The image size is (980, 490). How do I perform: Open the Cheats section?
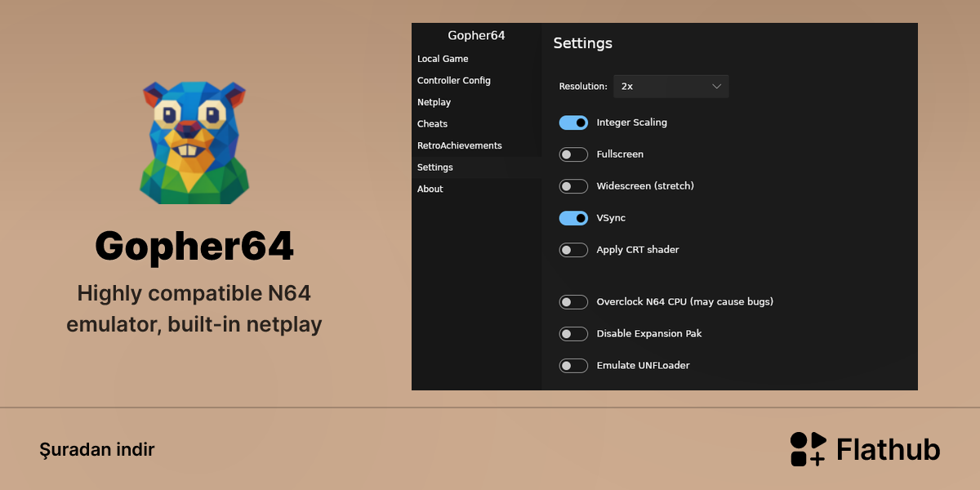(x=477, y=124)
